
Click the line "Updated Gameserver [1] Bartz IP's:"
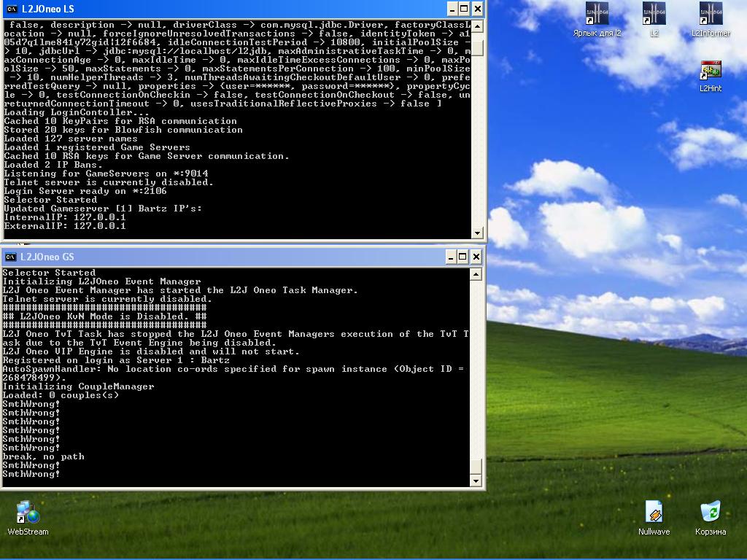pyautogui.click(x=103, y=209)
